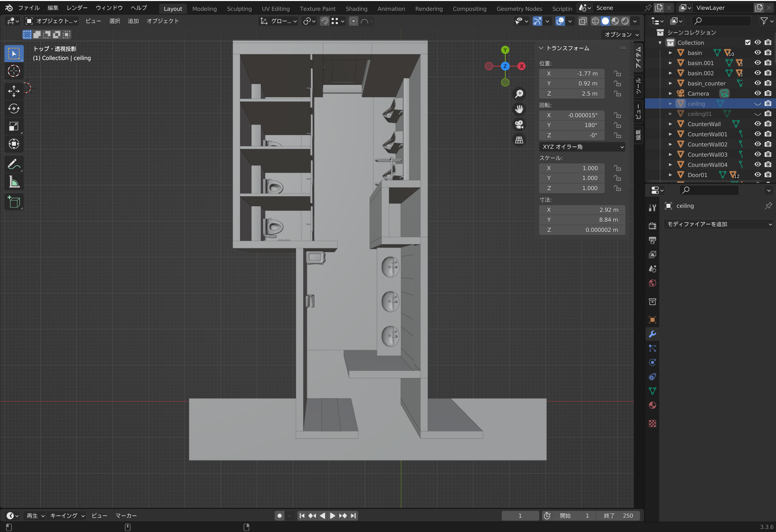
Task: Toggle the Collection exclude checkbox
Action: (747, 42)
